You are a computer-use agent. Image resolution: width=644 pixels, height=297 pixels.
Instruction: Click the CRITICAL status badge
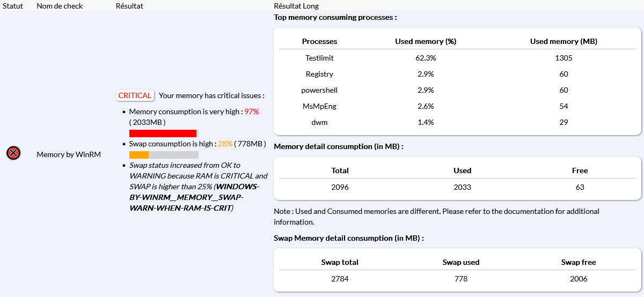[135, 95]
